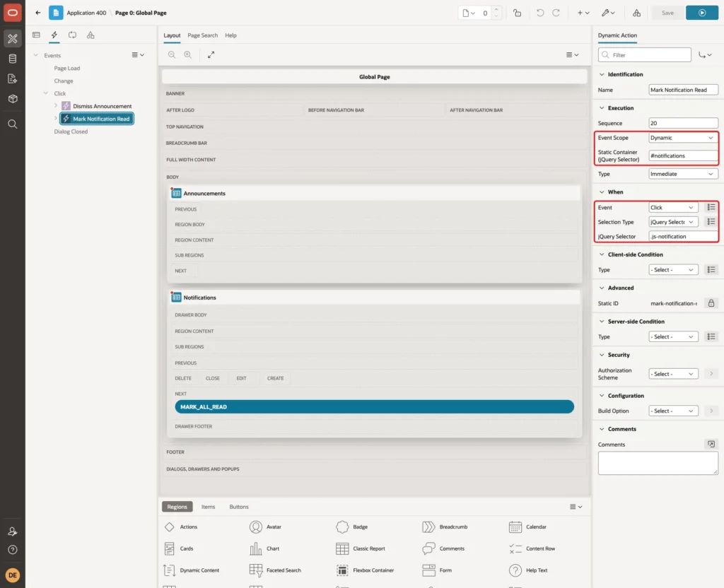Open Event list of values button
Screen dimensions: 724x588
[711, 208]
